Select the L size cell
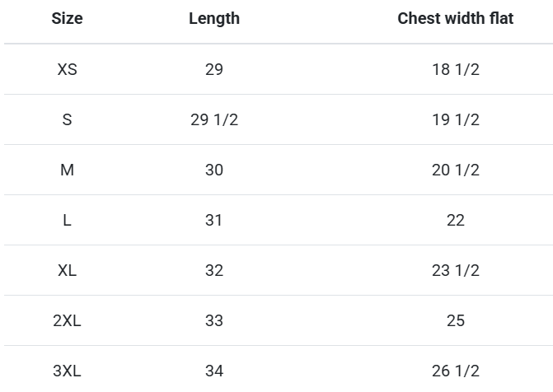This screenshot has width=553, height=392. click(x=67, y=220)
